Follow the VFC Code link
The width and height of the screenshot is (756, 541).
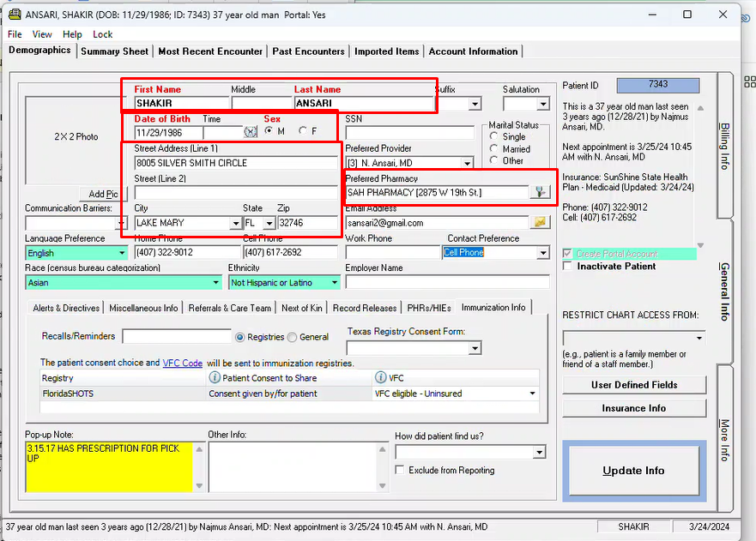click(182, 364)
